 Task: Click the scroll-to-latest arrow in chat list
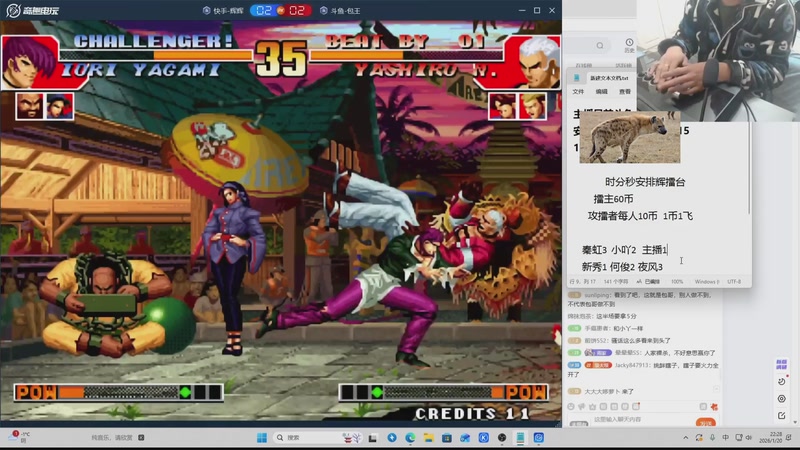point(716,389)
